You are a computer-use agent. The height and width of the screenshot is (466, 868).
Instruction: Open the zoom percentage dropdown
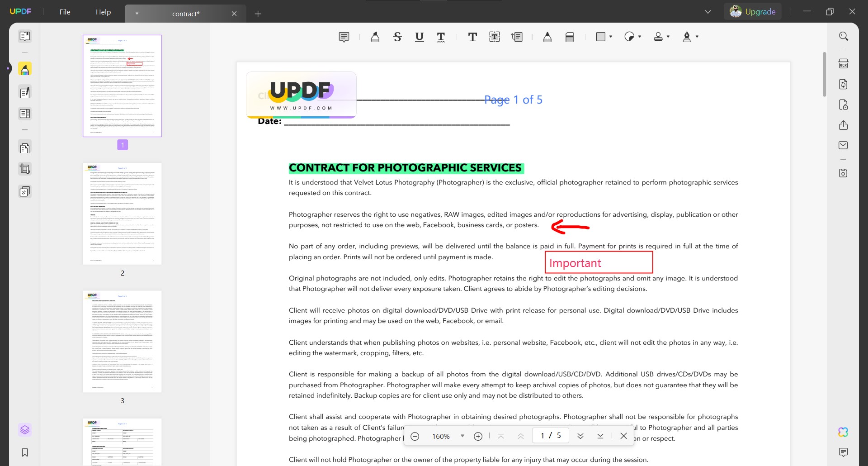coord(462,436)
